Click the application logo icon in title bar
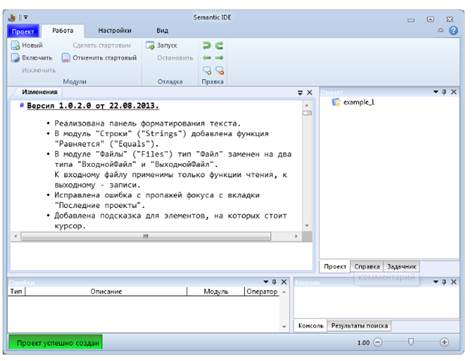The height and width of the screenshot is (361, 475). (x=12, y=18)
